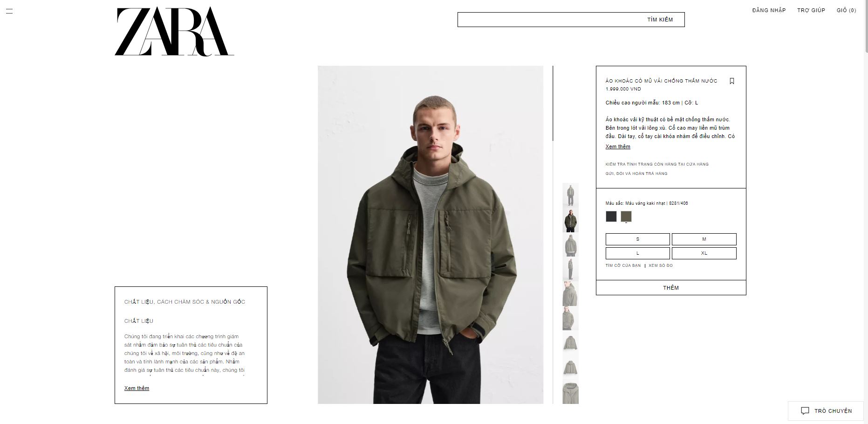The width and height of the screenshot is (868, 424).
Task: Bookmark this jacket with the save icon
Action: [x=731, y=81]
